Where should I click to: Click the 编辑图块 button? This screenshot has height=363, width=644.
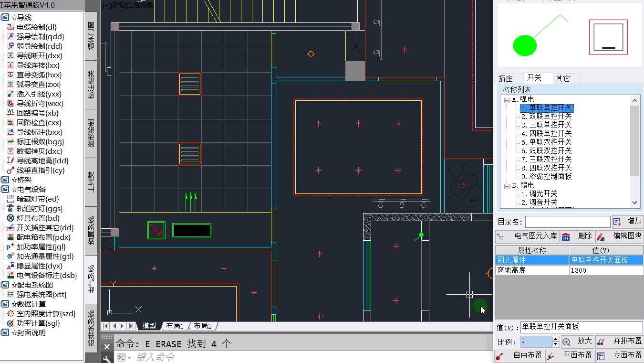point(619,236)
